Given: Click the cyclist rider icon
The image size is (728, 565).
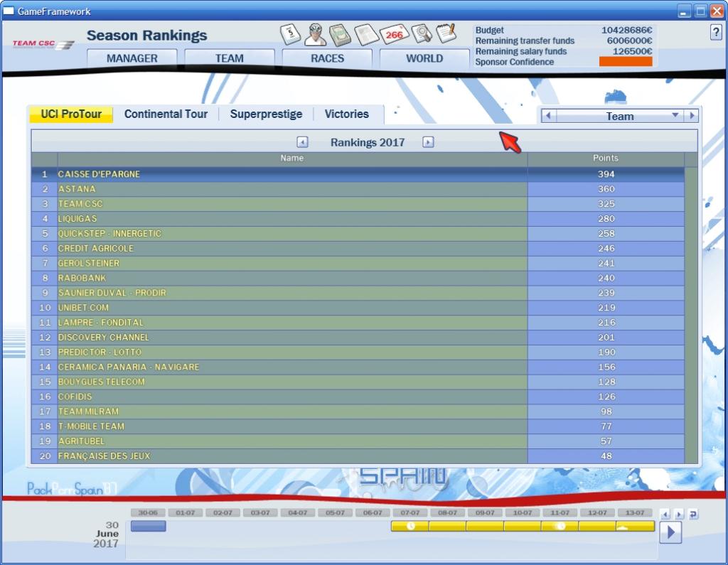Looking at the screenshot, I should [316, 33].
